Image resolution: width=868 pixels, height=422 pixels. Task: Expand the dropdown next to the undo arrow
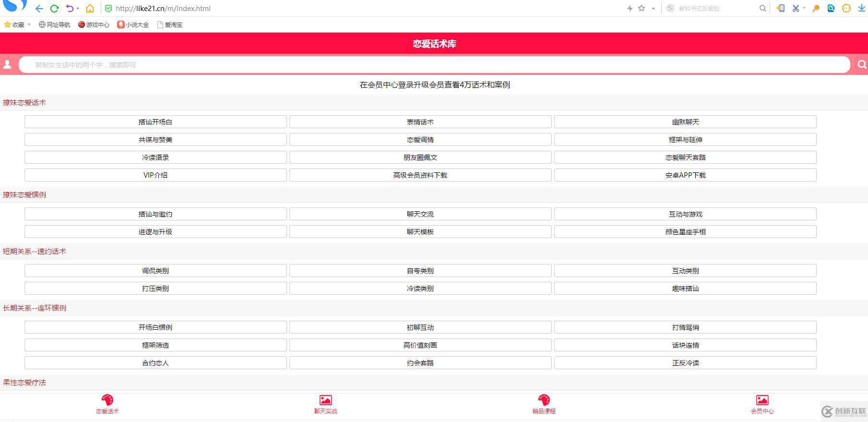(78, 8)
